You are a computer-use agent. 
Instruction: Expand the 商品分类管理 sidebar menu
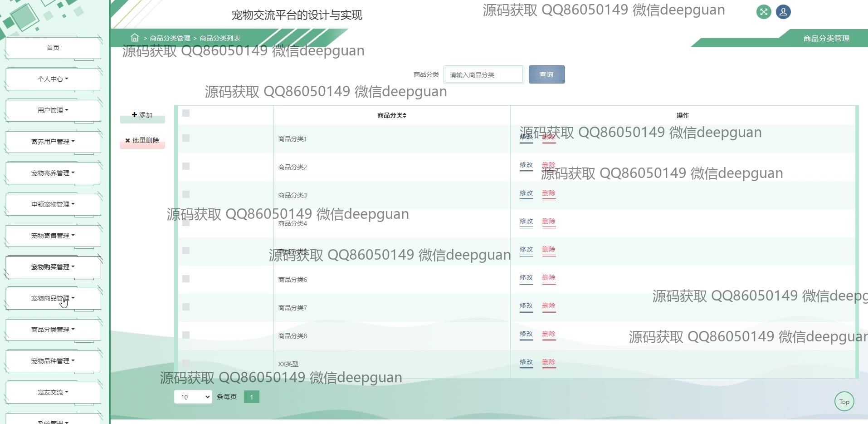coord(53,330)
